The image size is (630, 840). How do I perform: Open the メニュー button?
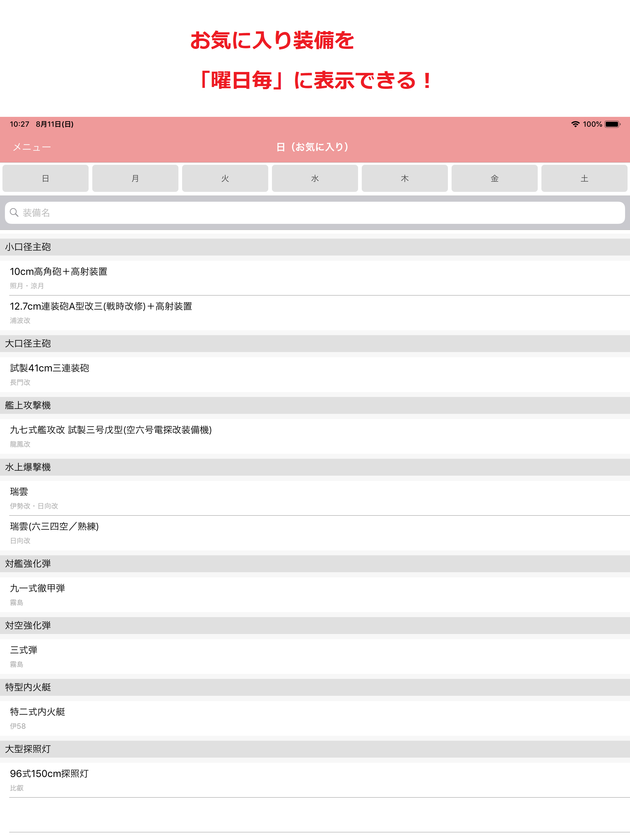[x=32, y=147]
